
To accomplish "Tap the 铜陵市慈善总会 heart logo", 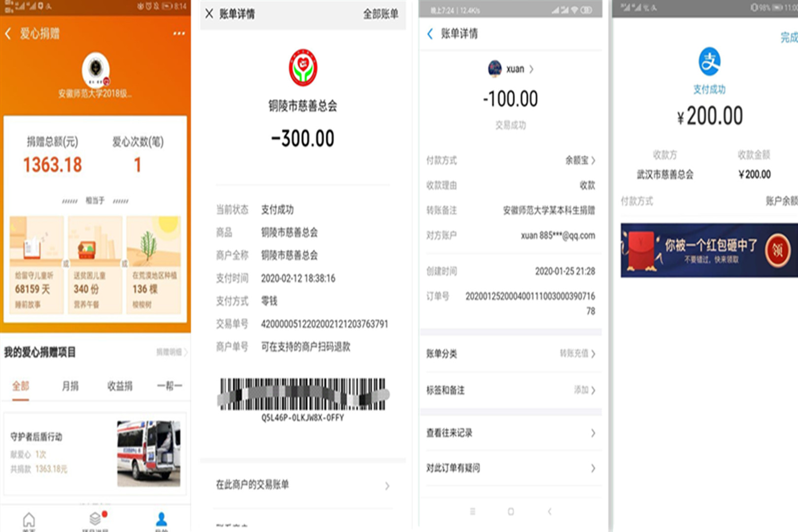I will coord(302,68).
